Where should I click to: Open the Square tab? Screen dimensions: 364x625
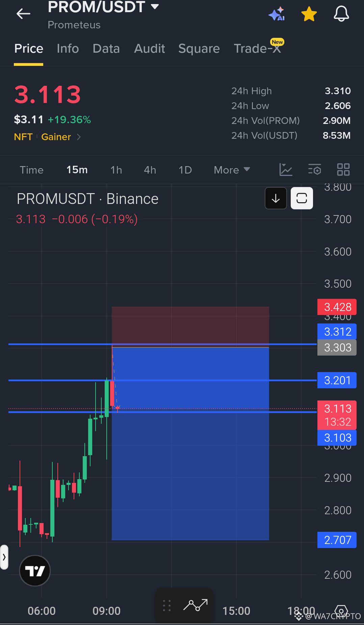pyautogui.click(x=199, y=49)
